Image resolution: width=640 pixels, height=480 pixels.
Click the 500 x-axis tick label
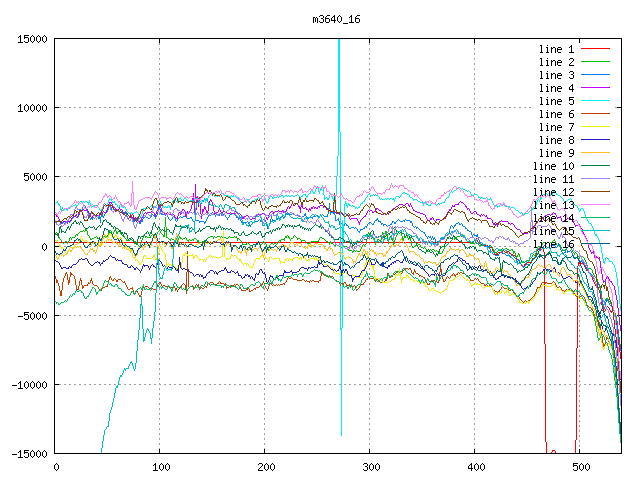579,467
